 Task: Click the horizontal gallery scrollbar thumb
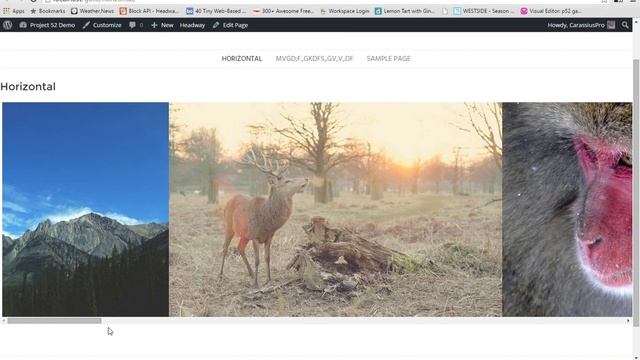tap(54, 321)
